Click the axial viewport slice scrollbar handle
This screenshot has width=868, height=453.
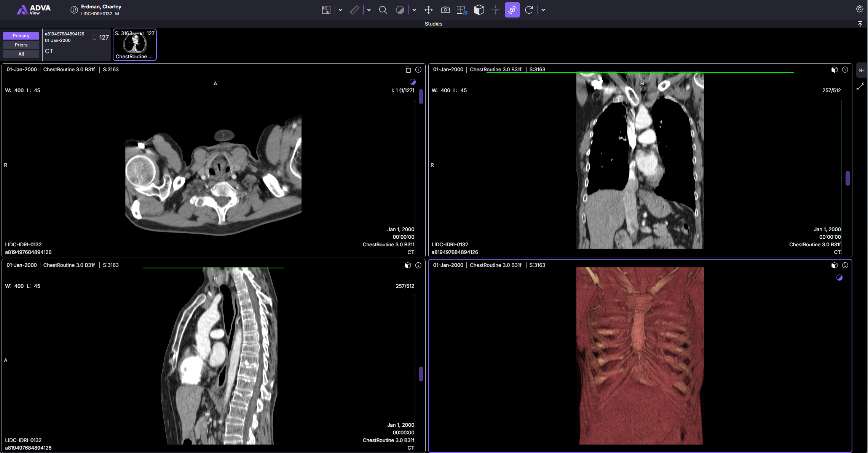coord(421,96)
